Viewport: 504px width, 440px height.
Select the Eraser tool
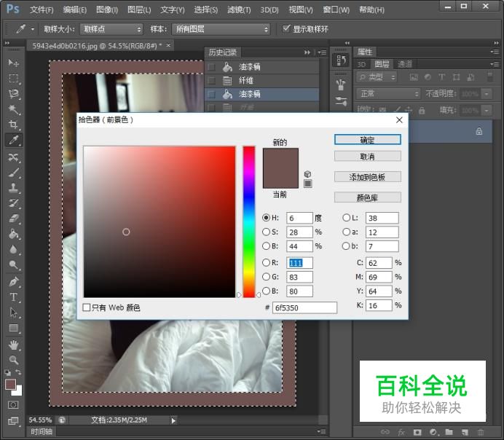coord(13,219)
